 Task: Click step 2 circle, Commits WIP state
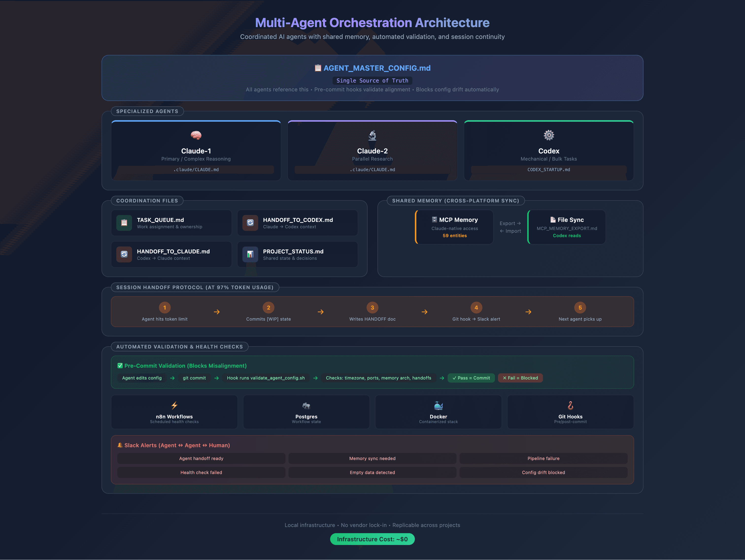269,307
